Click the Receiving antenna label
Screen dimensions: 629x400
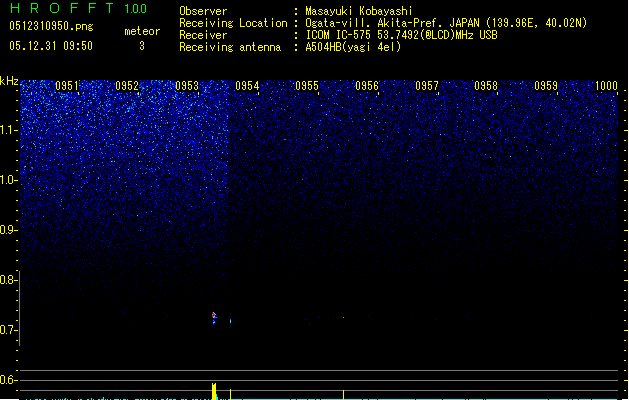coord(230,47)
